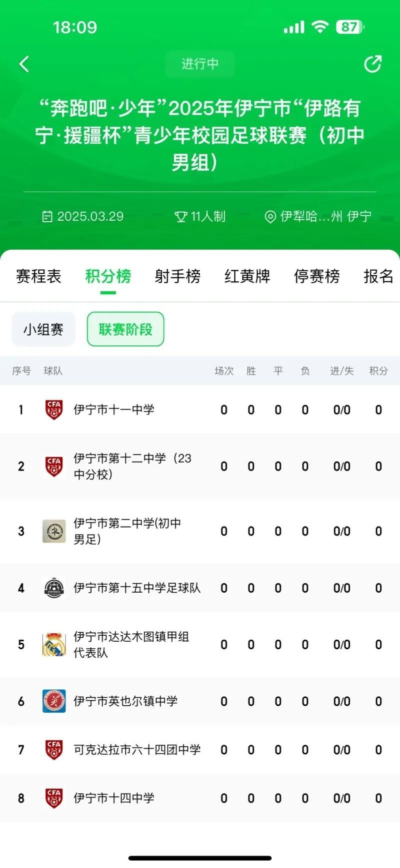The image size is (400, 868).
Task: Select the 联赛阶段 stage filter
Action: point(125,329)
